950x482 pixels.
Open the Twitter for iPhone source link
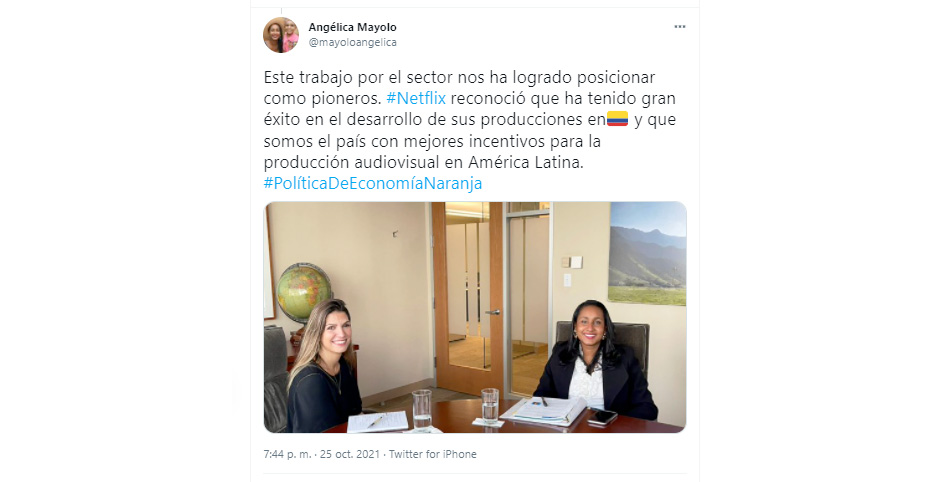[433, 454]
